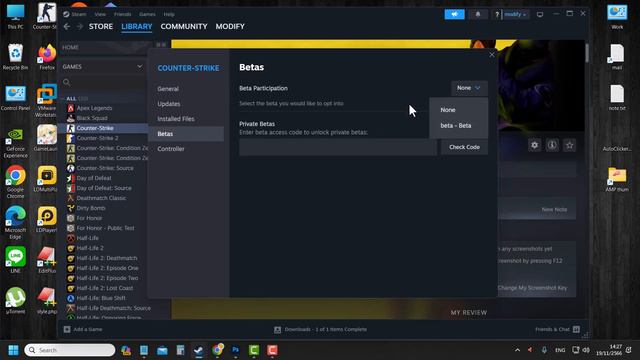640x360 pixels.
Task: Click the Big Picture mode icon
Action: coord(540,14)
